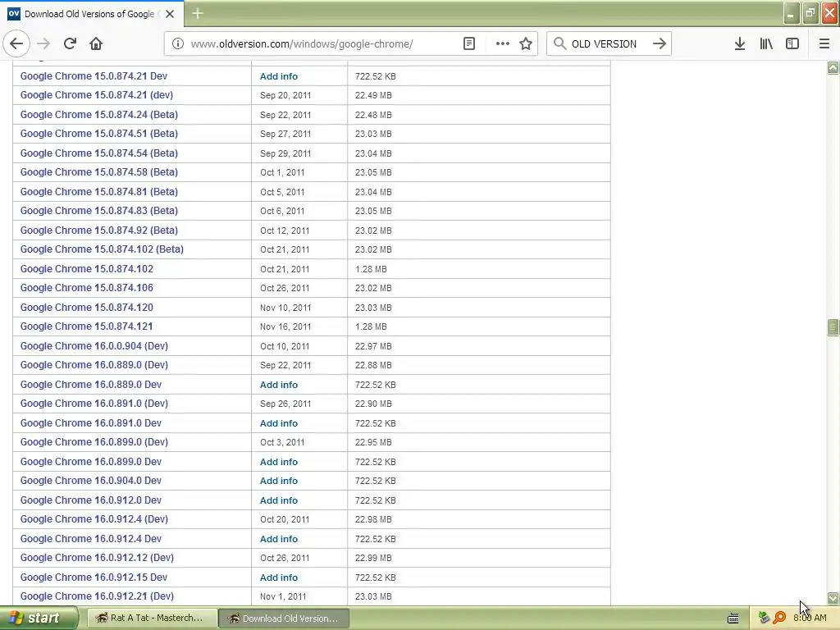Open Google Chrome 15.0.874.58 (Beta) link
The width and height of the screenshot is (840, 630).
[x=99, y=172]
